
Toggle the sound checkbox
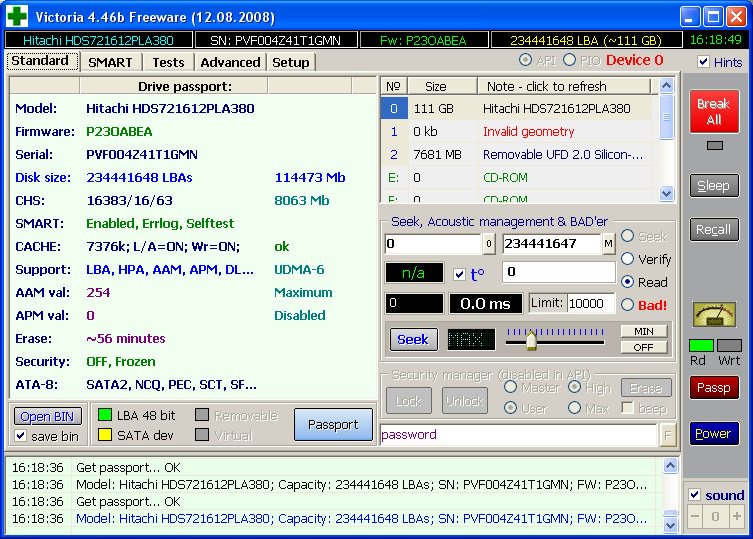point(694,494)
